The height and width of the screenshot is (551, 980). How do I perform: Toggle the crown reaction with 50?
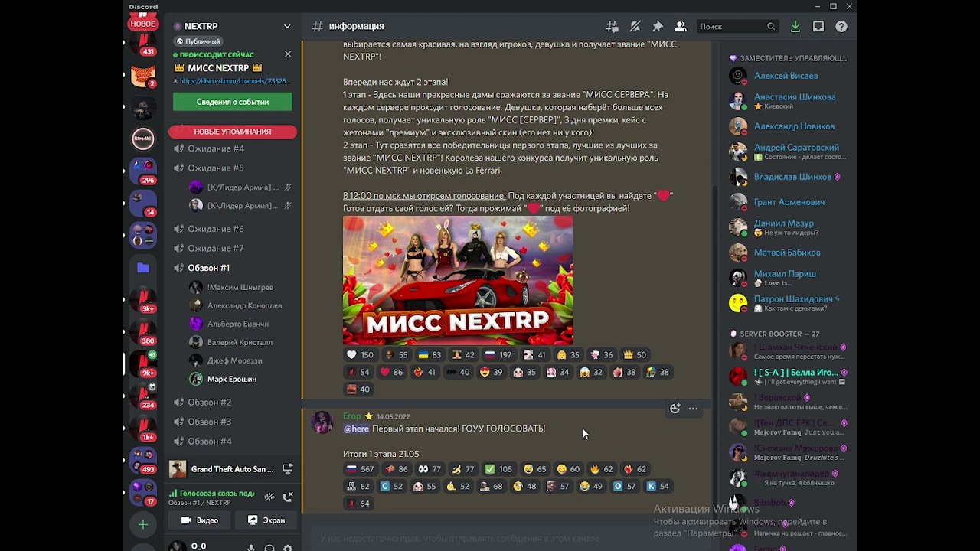point(635,355)
